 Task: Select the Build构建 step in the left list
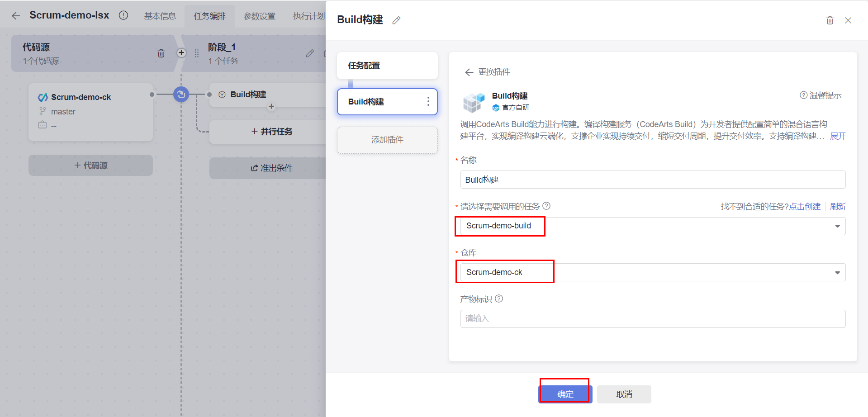[x=387, y=102]
